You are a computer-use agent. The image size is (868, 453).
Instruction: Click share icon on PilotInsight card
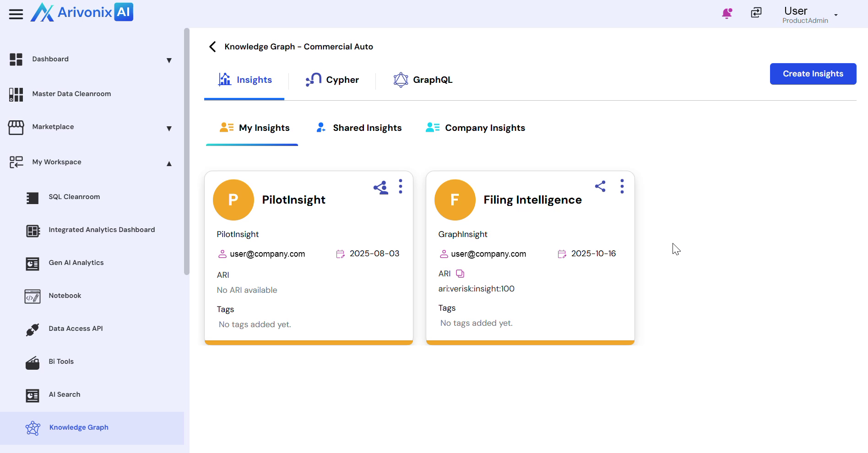380,187
